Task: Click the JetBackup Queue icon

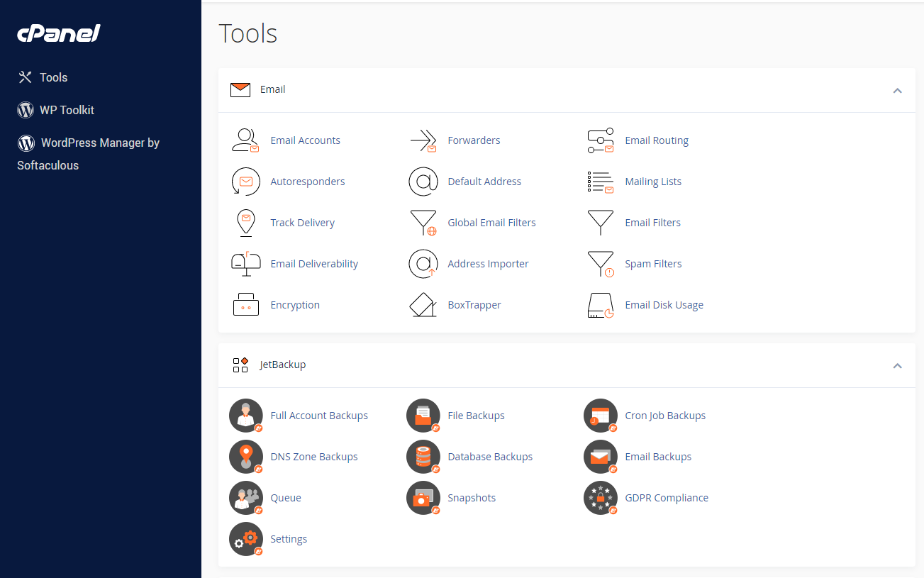Action: click(246, 498)
